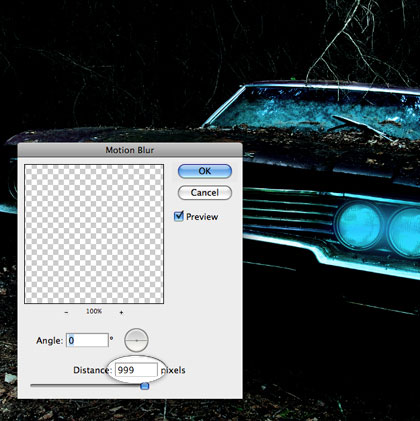Screen dimensions: 420x421
Task: Click the car's left glowing headlight
Action: [359, 225]
